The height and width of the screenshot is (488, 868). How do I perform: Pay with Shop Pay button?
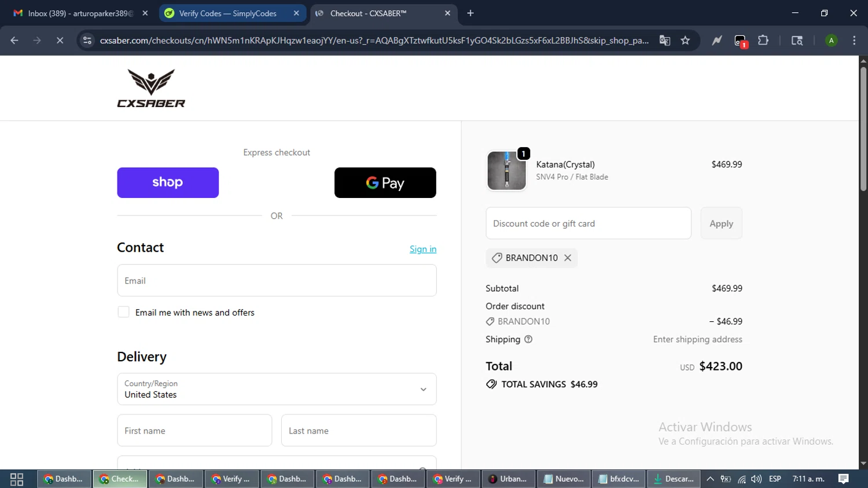click(x=168, y=183)
